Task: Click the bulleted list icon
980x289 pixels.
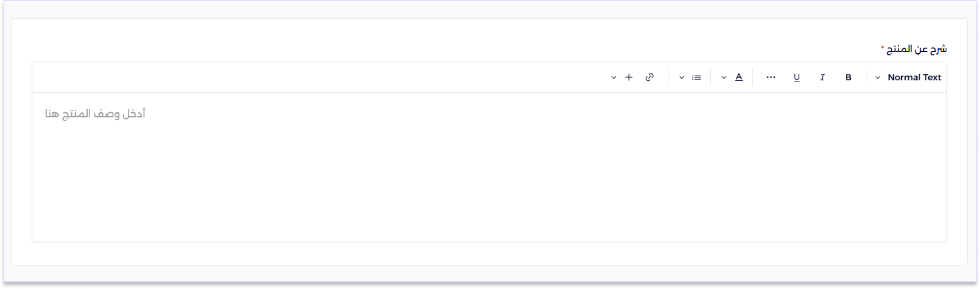Action: tap(697, 77)
